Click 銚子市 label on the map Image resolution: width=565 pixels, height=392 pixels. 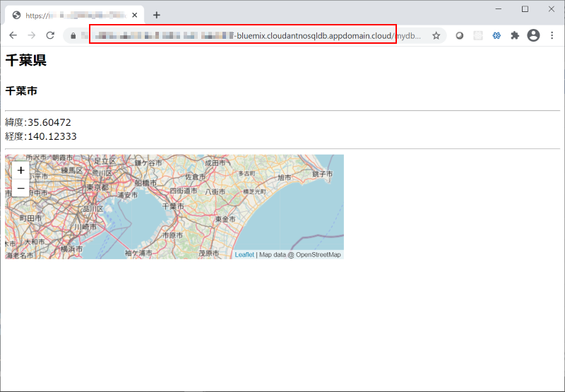(x=323, y=174)
